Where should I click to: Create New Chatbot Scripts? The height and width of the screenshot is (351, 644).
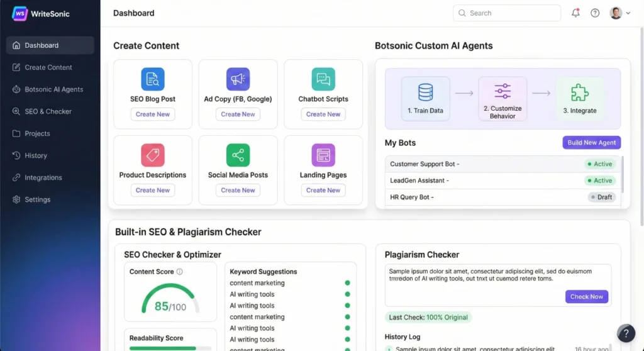[323, 114]
